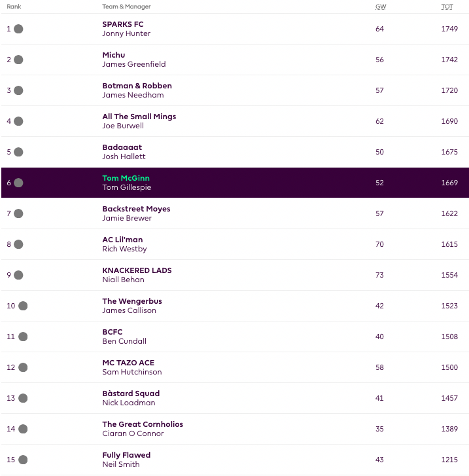This screenshot has height=476, width=469.
Task: Click rank movement icon for Botman & Robben
Action: click(x=18, y=90)
